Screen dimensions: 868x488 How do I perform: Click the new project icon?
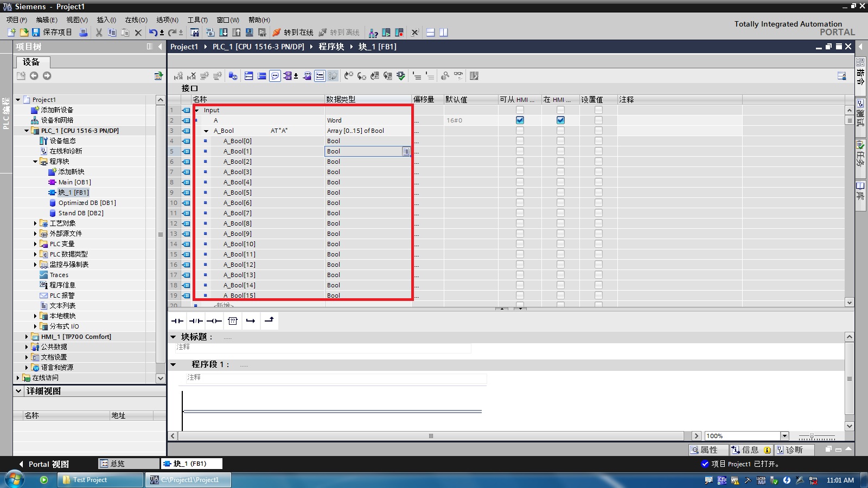(11, 33)
